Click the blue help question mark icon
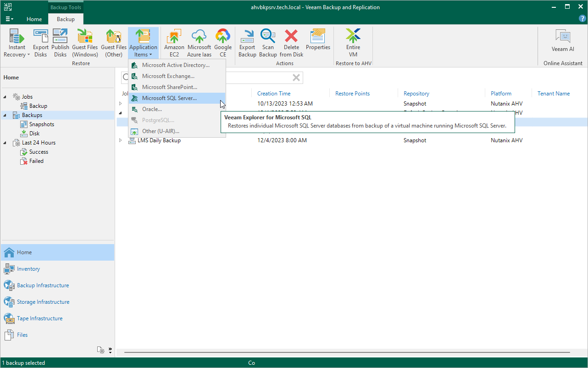The width and height of the screenshot is (588, 368). (x=582, y=18)
